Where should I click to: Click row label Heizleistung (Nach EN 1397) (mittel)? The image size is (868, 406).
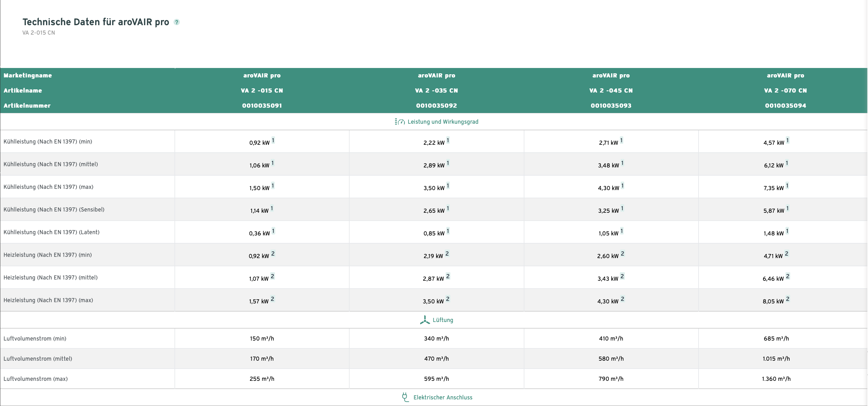coord(50,277)
